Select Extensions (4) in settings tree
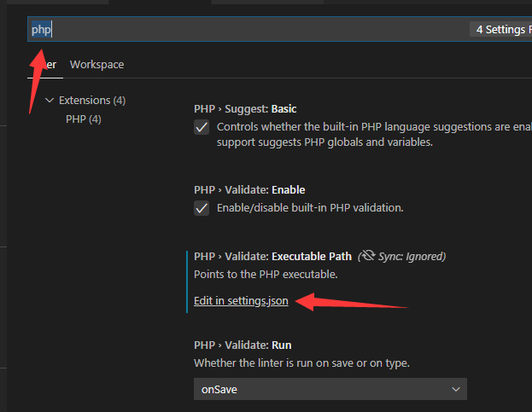The height and width of the screenshot is (412, 532). tap(92, 101)
